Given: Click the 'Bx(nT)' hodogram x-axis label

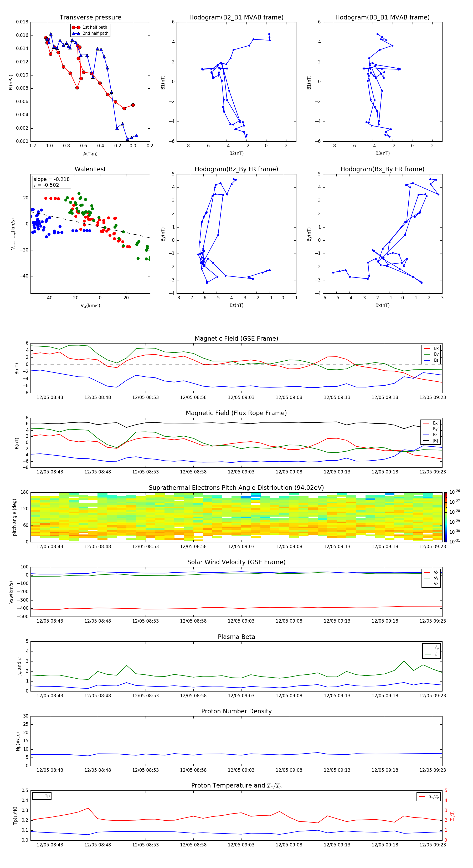Looking at the screenshot, I should coord(382,305).
